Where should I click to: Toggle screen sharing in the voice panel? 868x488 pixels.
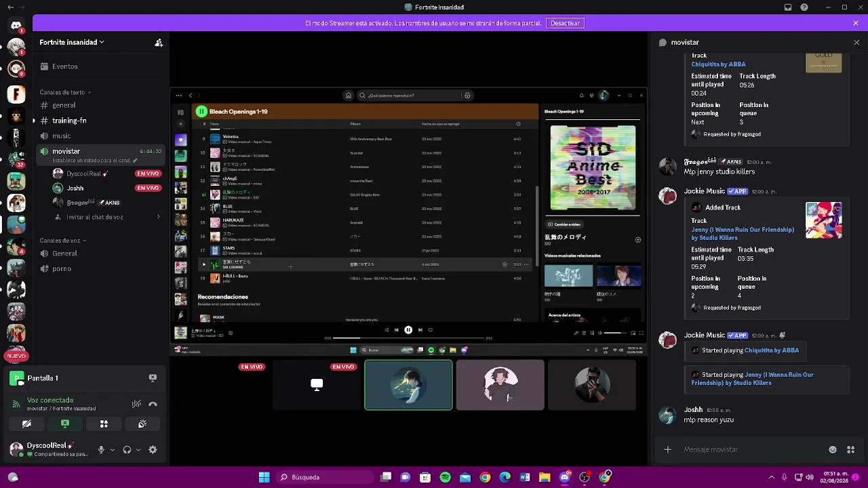65,424
